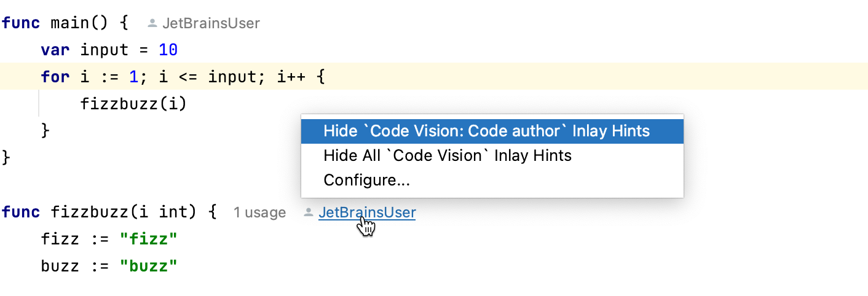868x296 pixels.
Task: Click the fizzbuzz(i) call inside the loop
Action: tap(133, 104)
